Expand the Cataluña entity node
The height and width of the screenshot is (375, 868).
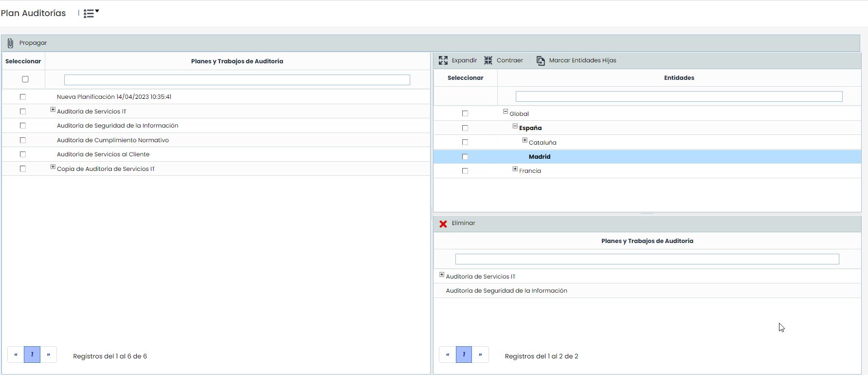point(525,140)
